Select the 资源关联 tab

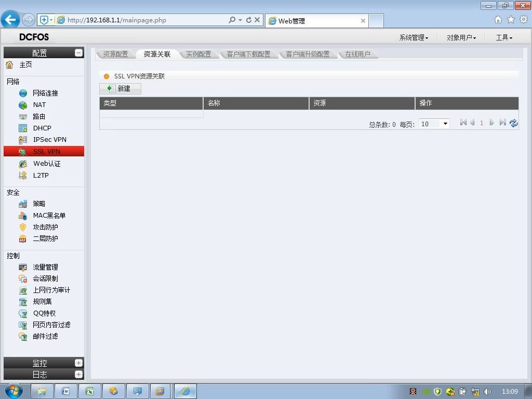click(157, 54)
